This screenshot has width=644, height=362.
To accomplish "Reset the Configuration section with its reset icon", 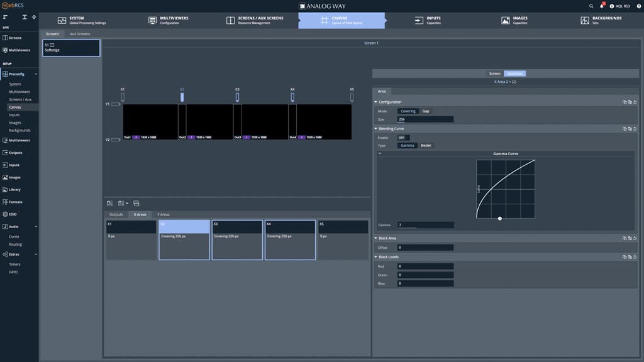I will [635, 102].
